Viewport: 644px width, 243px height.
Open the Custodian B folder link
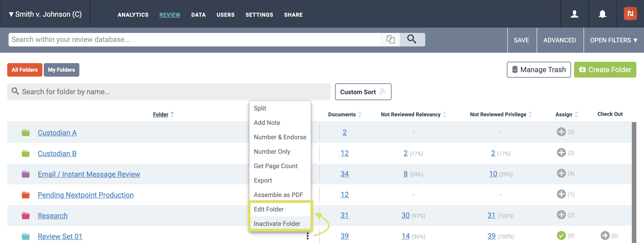coord(57,154)
